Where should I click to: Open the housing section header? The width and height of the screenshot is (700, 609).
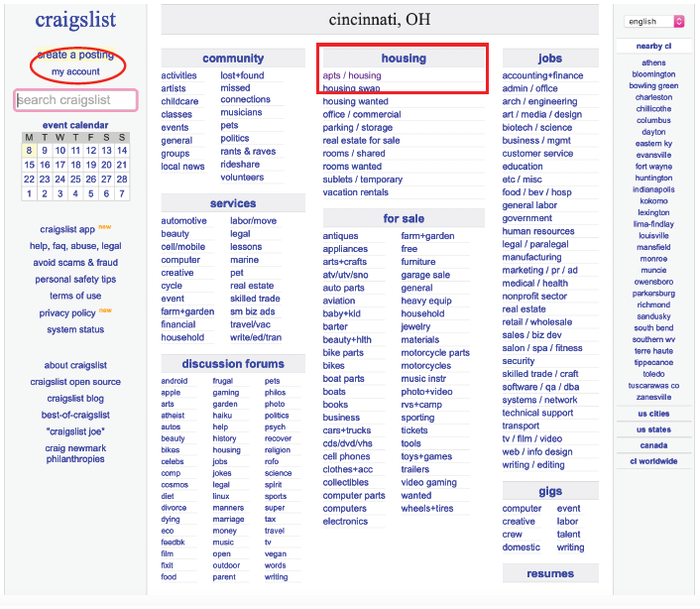click(404, 59)
